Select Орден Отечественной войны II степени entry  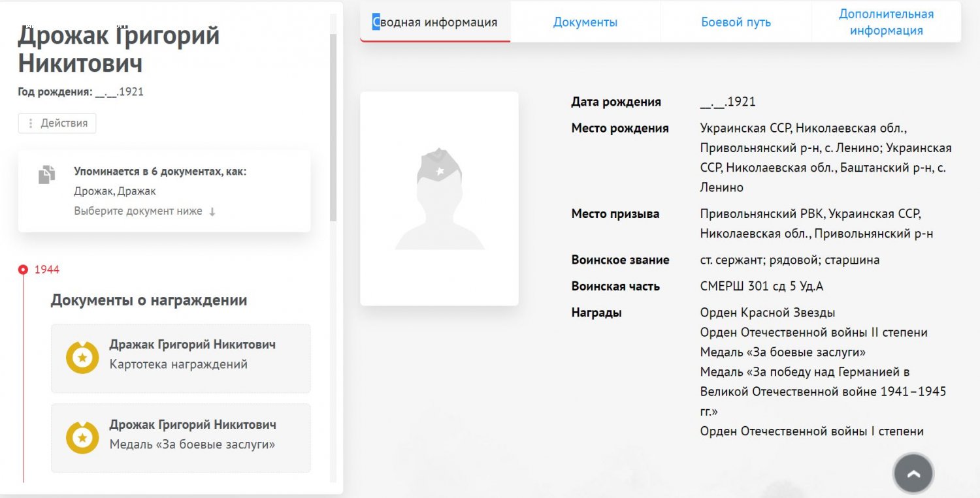coord(813,332)
